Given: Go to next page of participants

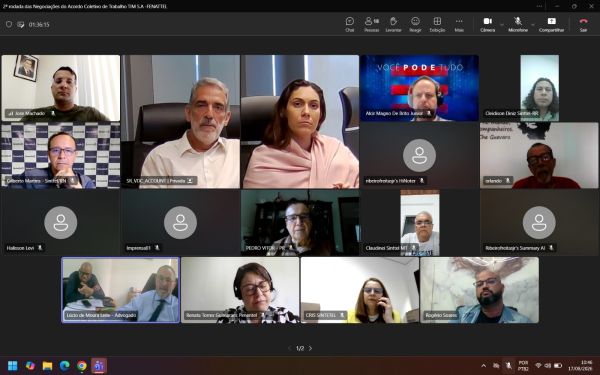Looking at the screenshot, I should 310,348.
